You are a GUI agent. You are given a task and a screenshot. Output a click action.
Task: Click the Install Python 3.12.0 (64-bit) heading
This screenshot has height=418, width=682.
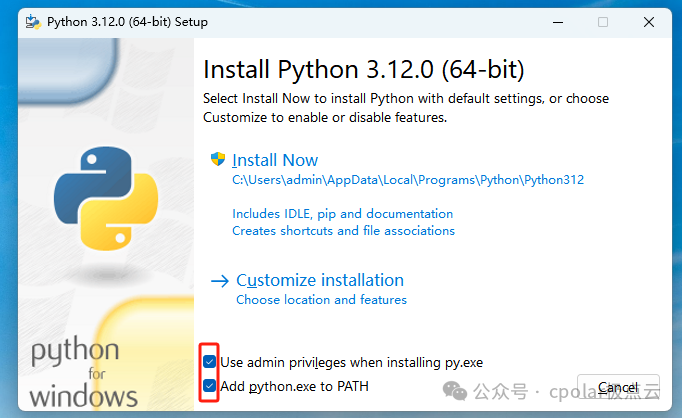(x=363, y=70)
